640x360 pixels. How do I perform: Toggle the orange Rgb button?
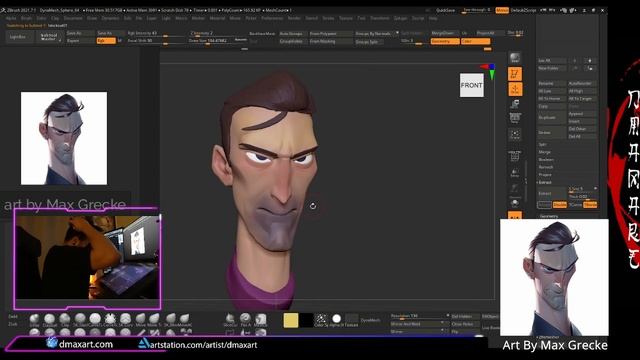tap(106, 41)
